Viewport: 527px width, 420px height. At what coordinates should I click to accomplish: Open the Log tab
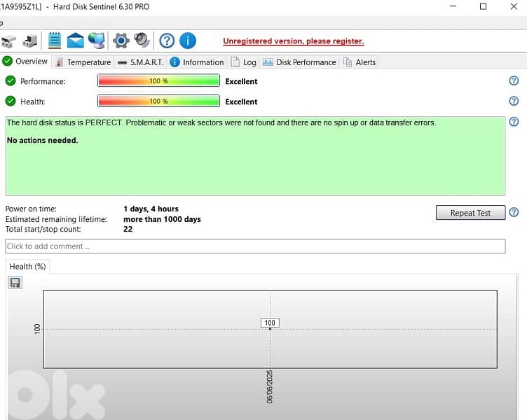244,62
